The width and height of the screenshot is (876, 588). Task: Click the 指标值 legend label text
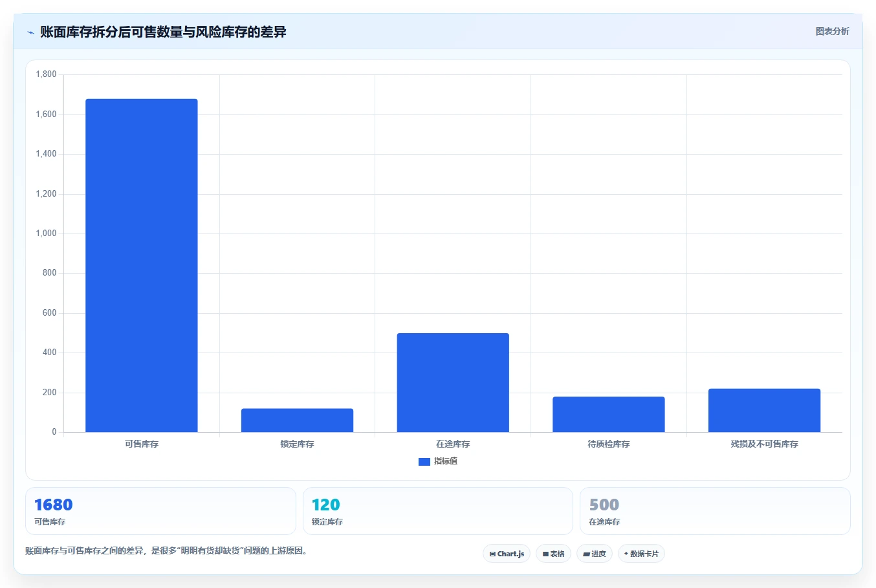(446, 461)
